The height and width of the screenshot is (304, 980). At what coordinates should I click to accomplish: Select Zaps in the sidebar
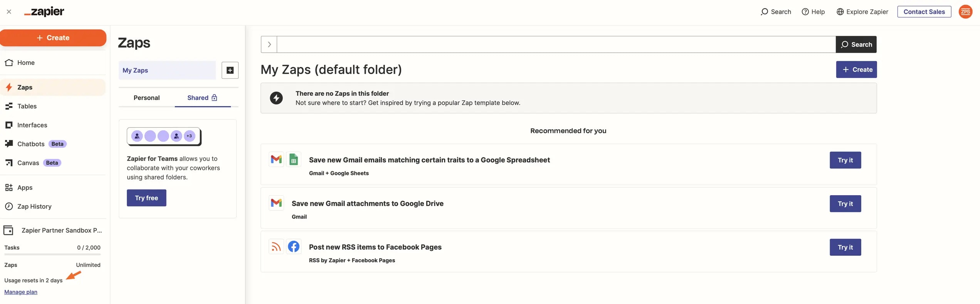[x=53, y=87]
